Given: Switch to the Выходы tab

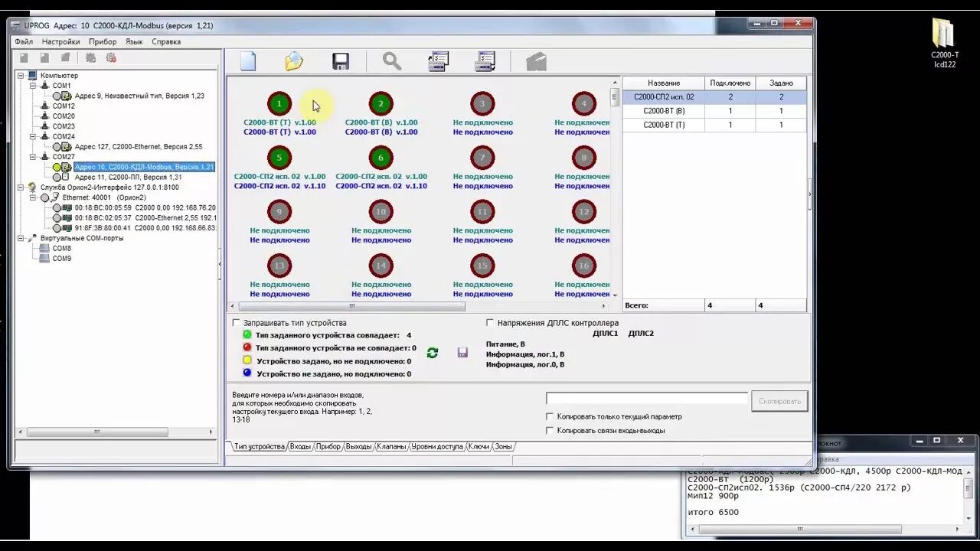Looking at the screenshot, I should (358, 446).
